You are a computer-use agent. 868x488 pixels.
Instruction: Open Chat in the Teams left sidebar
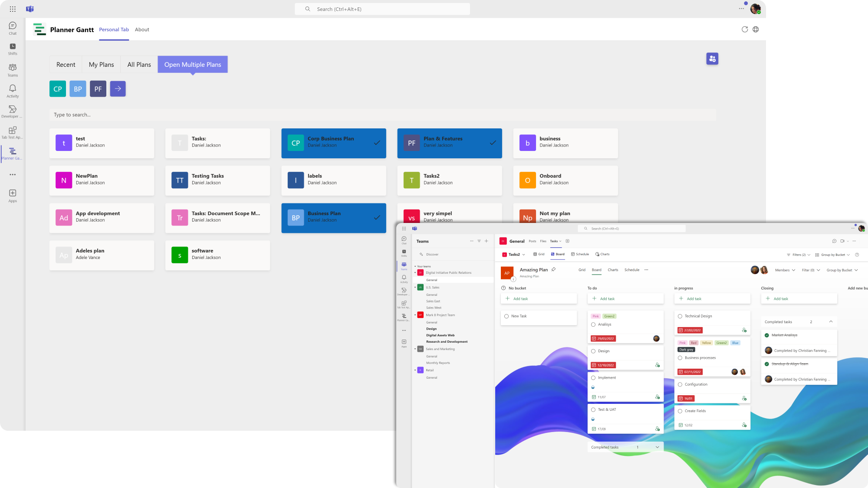coord(13,28)
